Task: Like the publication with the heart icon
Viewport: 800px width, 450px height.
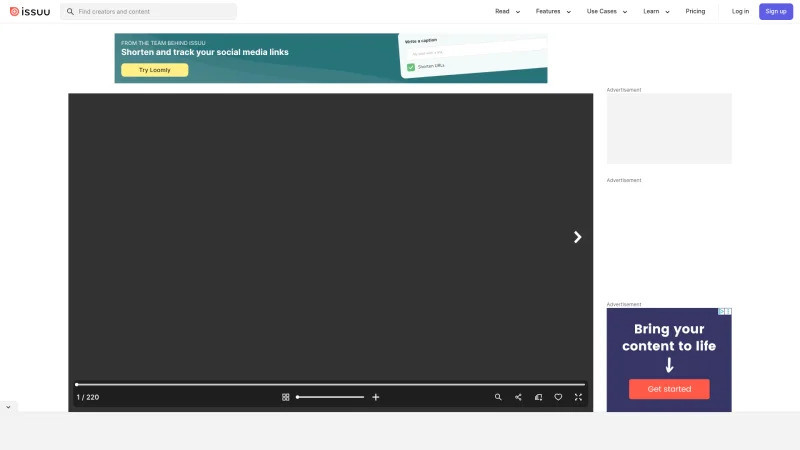Action: 558,397
